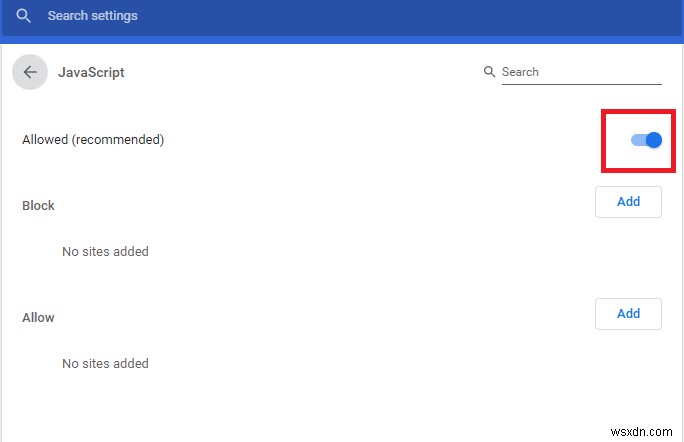Image resolution: width=684 pixels, height=442 pixels.
Task: Click the Search field beside the JavaScript title
Action: pos(580,72)
